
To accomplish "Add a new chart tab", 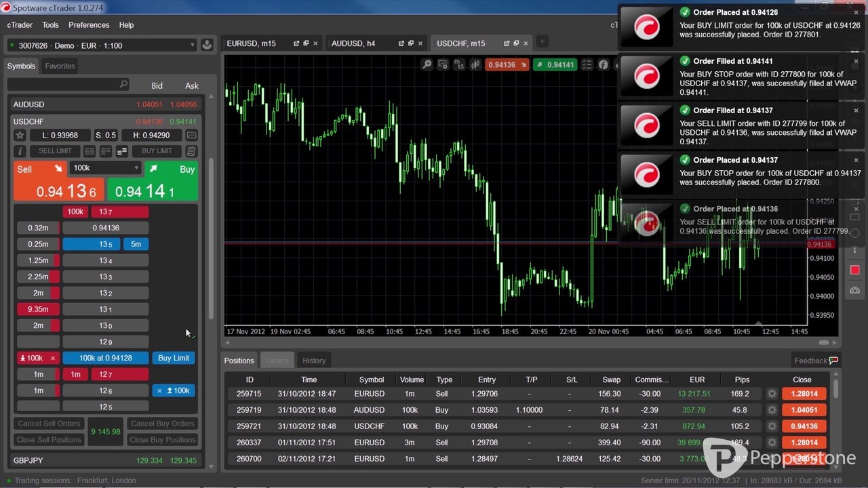I will (x=542, y=42).
